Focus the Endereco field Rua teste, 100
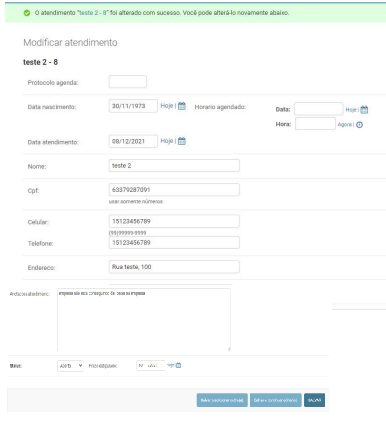The height and width of the screenshot is (426, 386). [174, 267]
